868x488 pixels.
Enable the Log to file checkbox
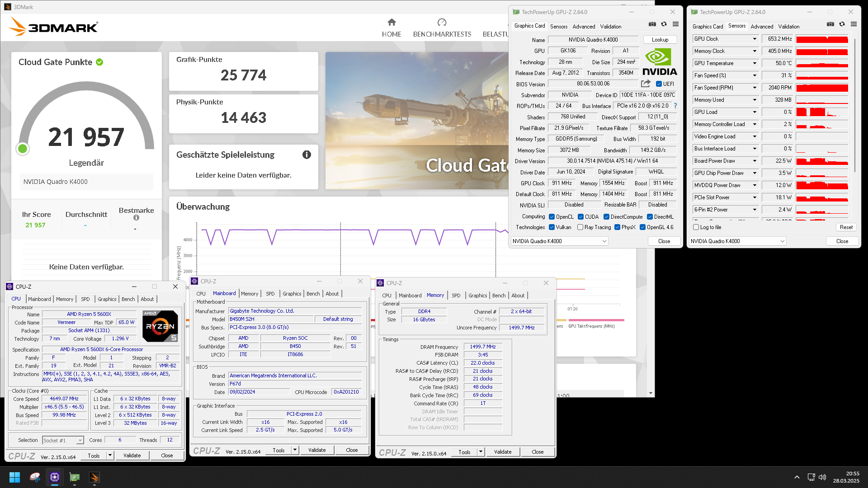(x=696, y=227)
